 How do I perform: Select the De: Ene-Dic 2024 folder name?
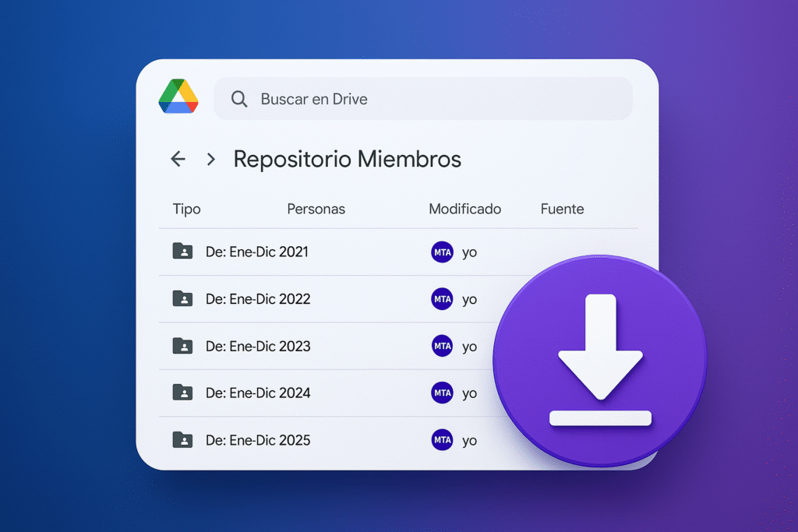click(258, 393)
